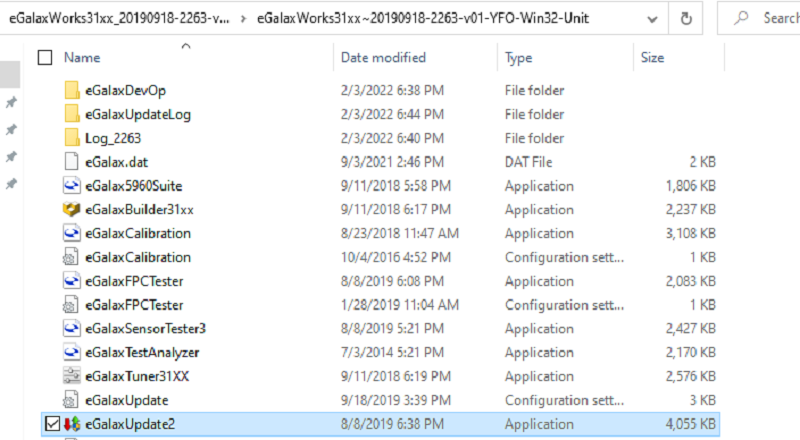Viewport: 800px width, 440px height.
Task: Sort files by Size column header
Action: pyautogui.click(x=652, y=58)
